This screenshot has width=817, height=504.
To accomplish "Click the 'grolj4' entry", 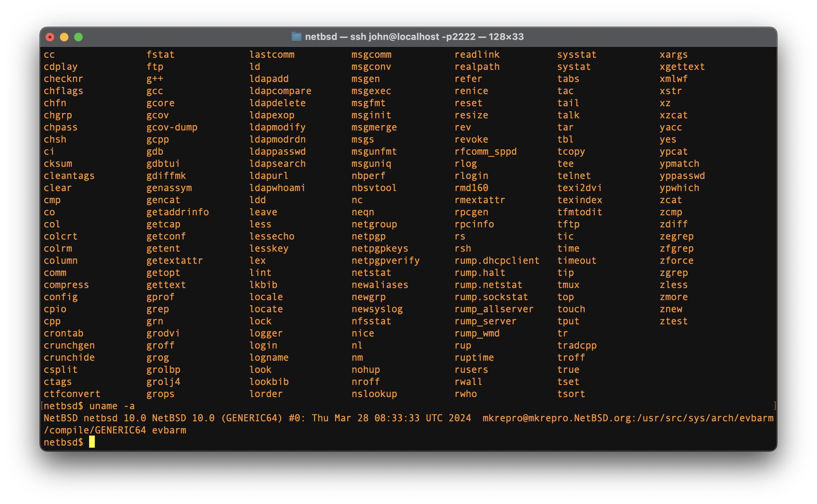I will (x=163, y=382).
